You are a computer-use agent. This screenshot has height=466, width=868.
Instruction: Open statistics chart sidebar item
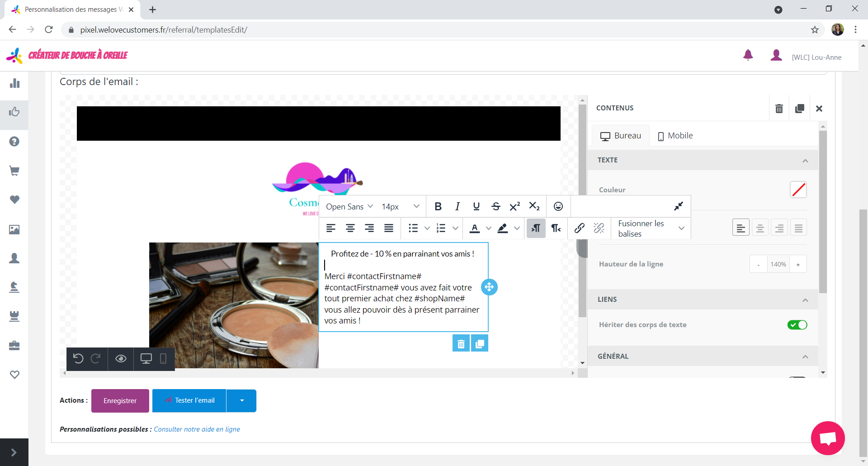14,83
